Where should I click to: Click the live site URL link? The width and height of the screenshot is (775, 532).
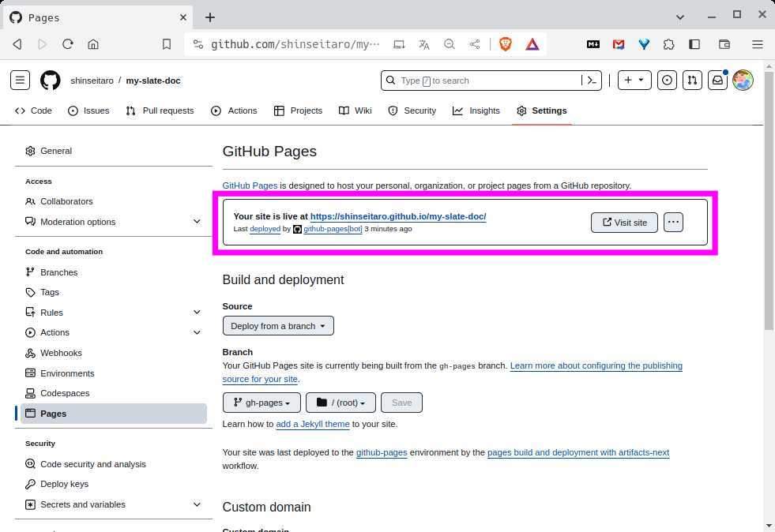point(398,216)
